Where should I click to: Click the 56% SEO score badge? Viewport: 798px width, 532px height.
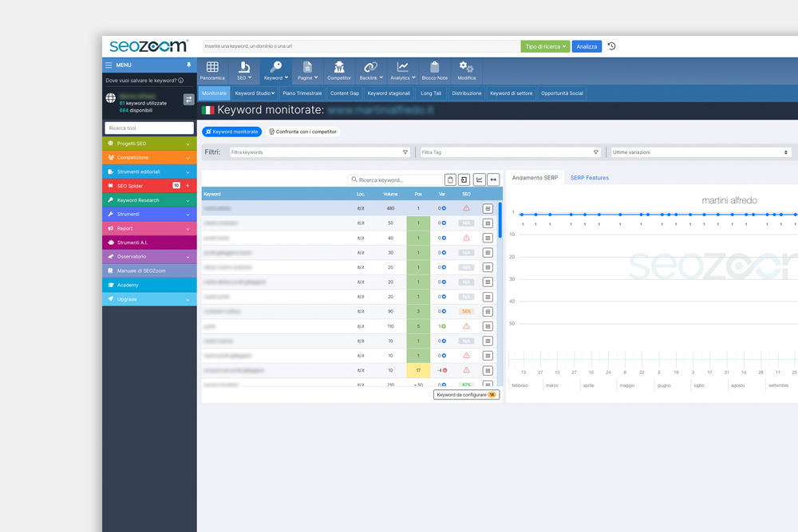point(466,311)
